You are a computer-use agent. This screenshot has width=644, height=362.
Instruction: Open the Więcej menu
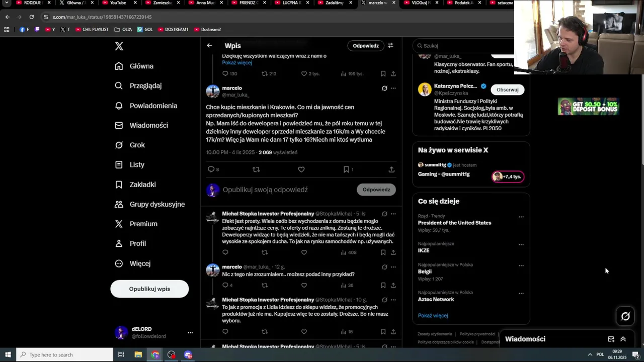[x=132, y=263]
